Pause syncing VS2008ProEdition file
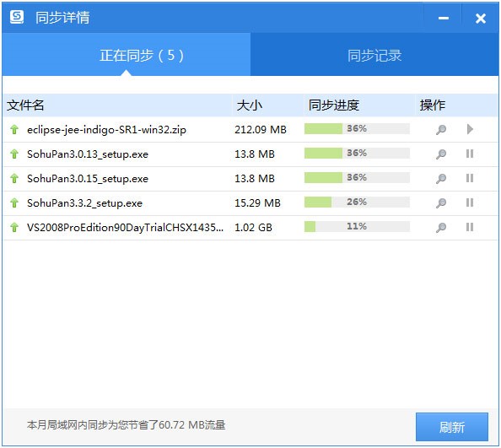501x448 pixels. pyautogui.click(x=470, y=227)
